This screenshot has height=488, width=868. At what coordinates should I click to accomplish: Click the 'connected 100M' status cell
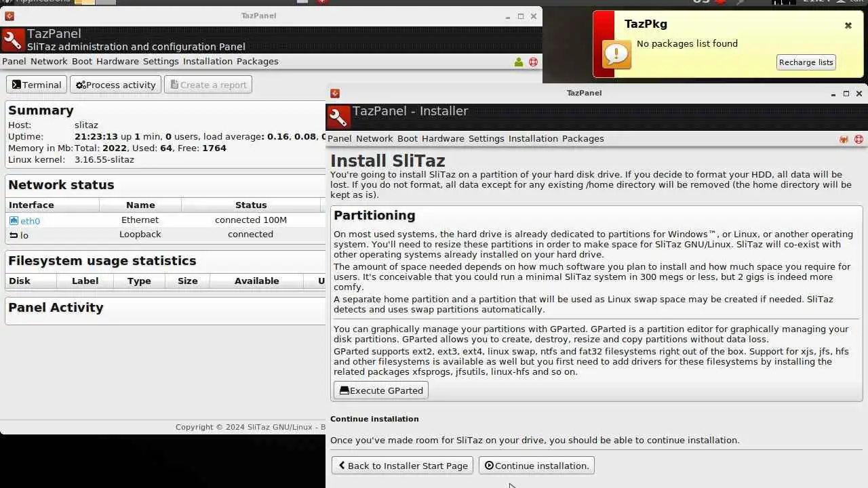tap(251, 220)
